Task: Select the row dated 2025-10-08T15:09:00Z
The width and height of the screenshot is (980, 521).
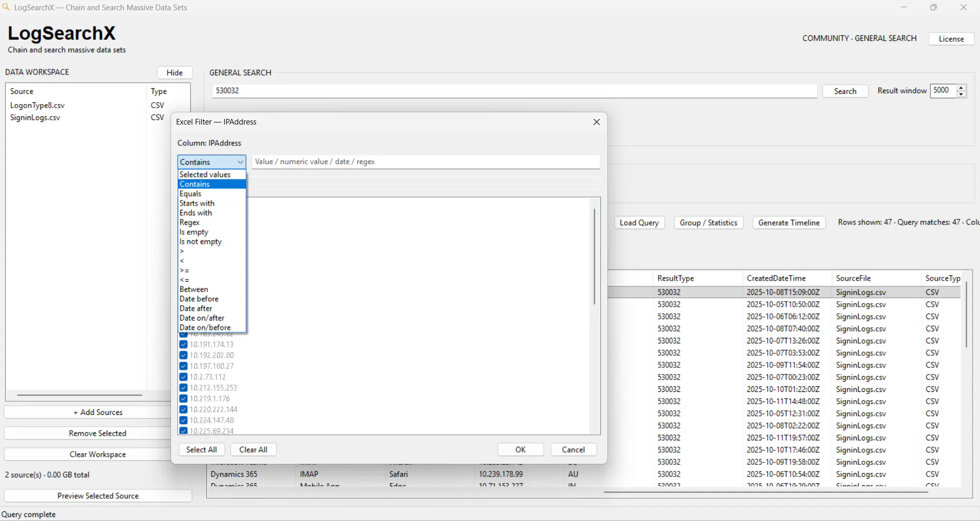Action: [784, 292]
